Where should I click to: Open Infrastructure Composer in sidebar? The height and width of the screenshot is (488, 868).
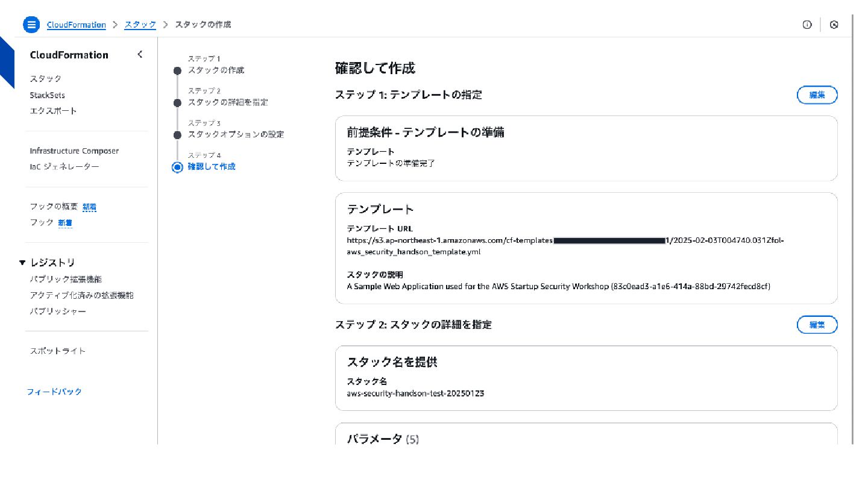click(x=74, y=151)
